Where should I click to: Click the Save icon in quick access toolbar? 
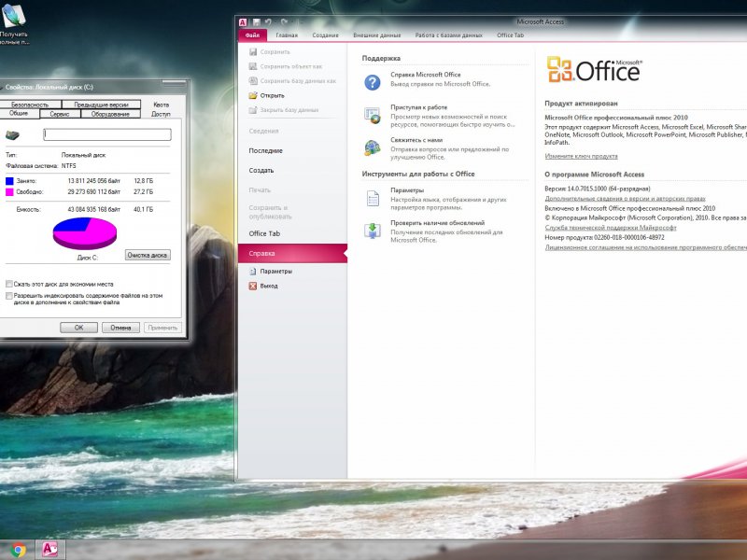tap(256, 22)
